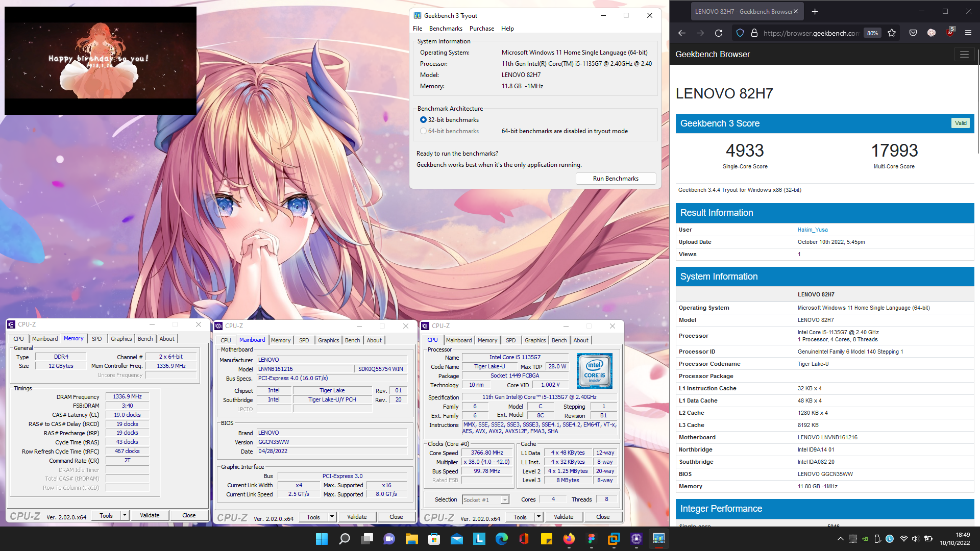The height and width of the screenshot is (551, 980).
Task: Open the volume speaker tray icon
Action: (x=915, y=539)
